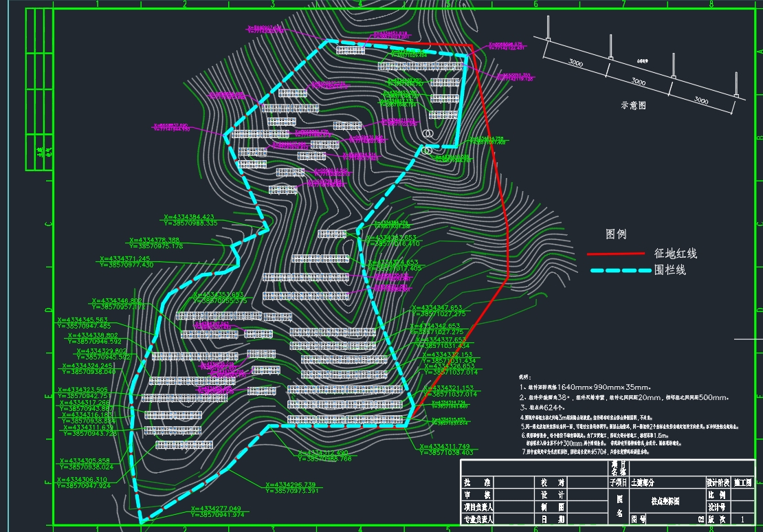Click coordinate label X=4334312.490
This screenshot has height=532, width=763.
click(x=323, y=453)
